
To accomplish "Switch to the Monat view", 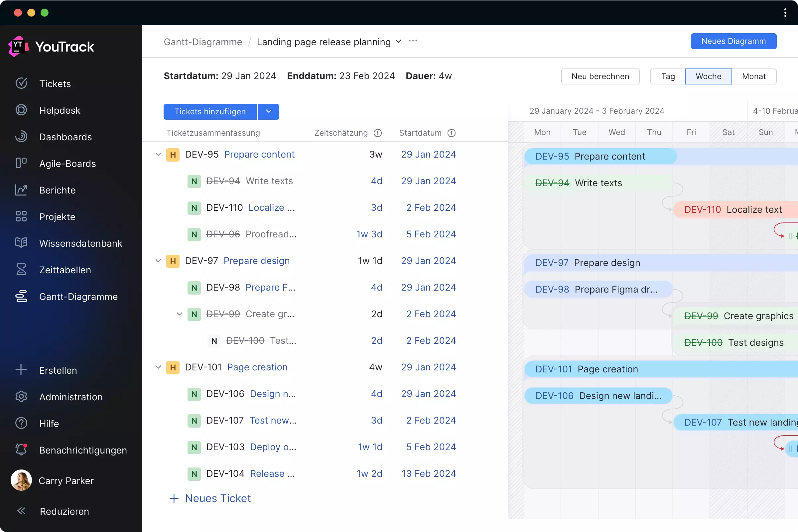I will 754,76.
